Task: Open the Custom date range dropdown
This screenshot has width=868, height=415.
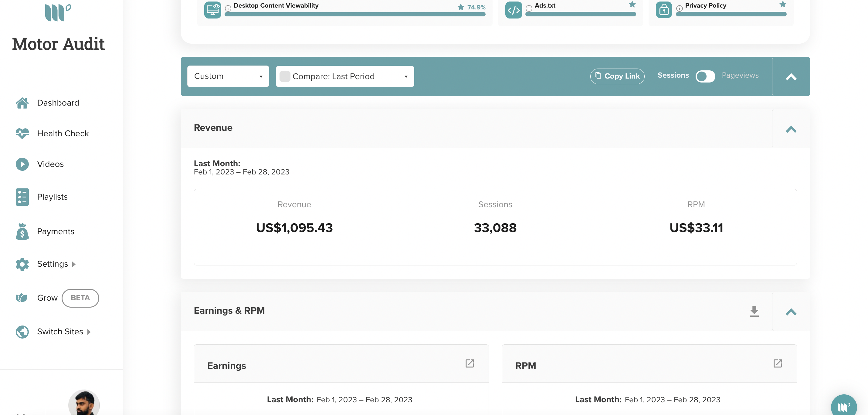Action: click(228, 76)
